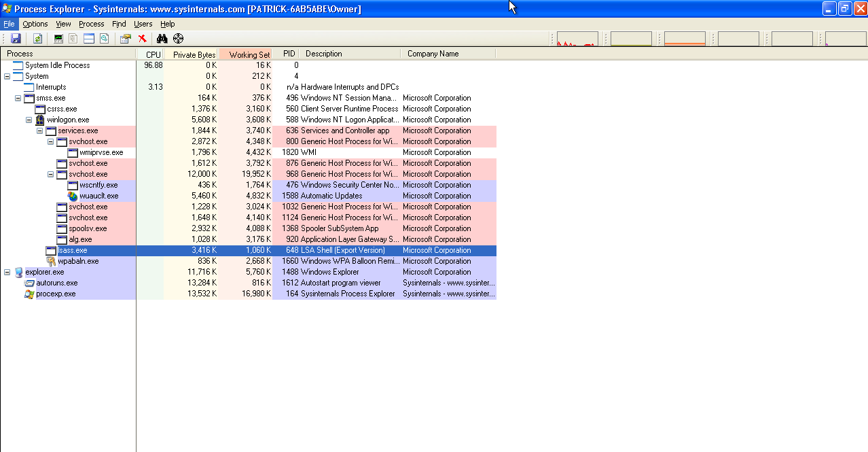This screenshot has width=868, height=452.
Task: Click the orange physical memory mini graph
Action: [x=685, y=39]
